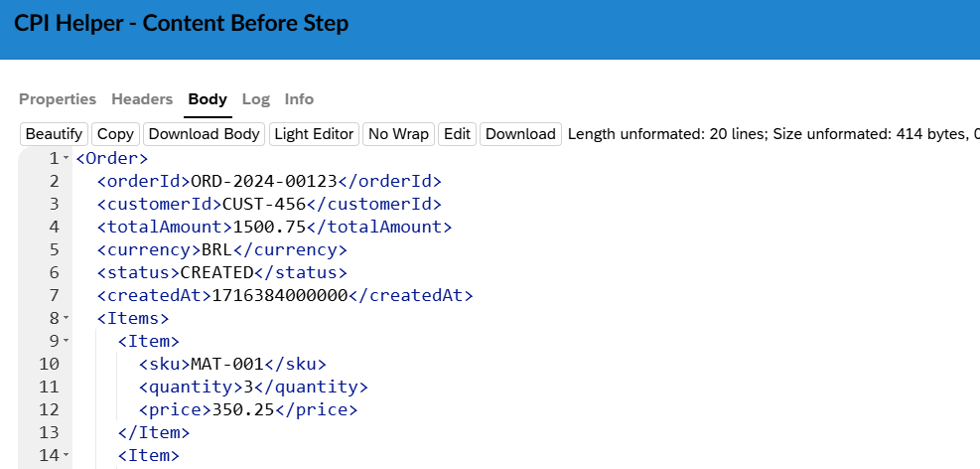Click the order ID value ORD-2024-00123
Viewport: 980px width, 469px height.
click(x=264, y=182)
